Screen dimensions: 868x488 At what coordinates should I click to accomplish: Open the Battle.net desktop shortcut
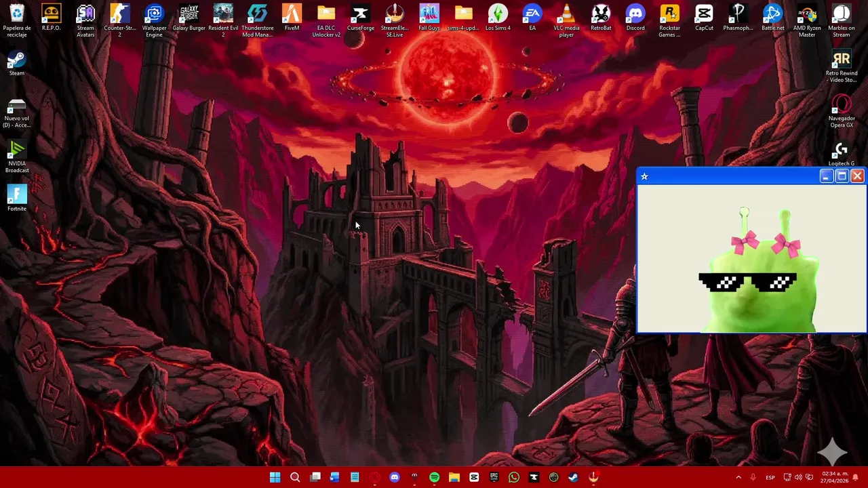[772, 17]
